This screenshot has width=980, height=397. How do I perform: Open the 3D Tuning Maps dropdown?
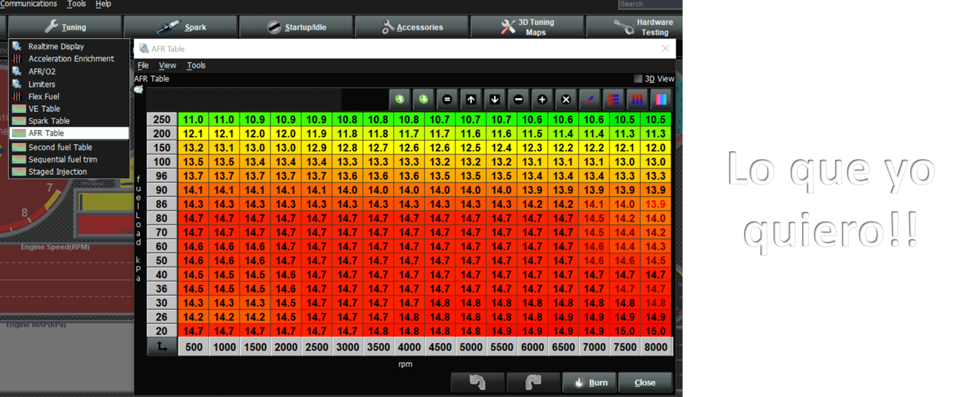[x=527, y=27]
